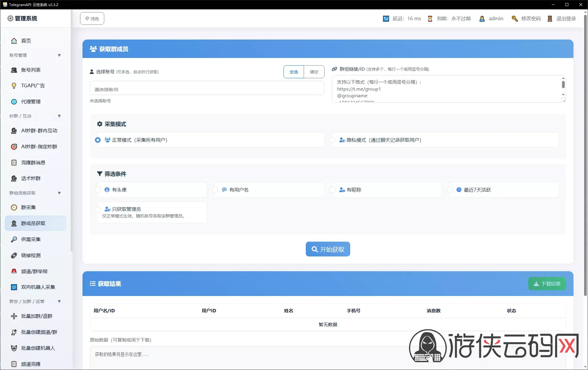
Task: Collapse the 账号管理 section arrow
Action: (x=59, y=55)
